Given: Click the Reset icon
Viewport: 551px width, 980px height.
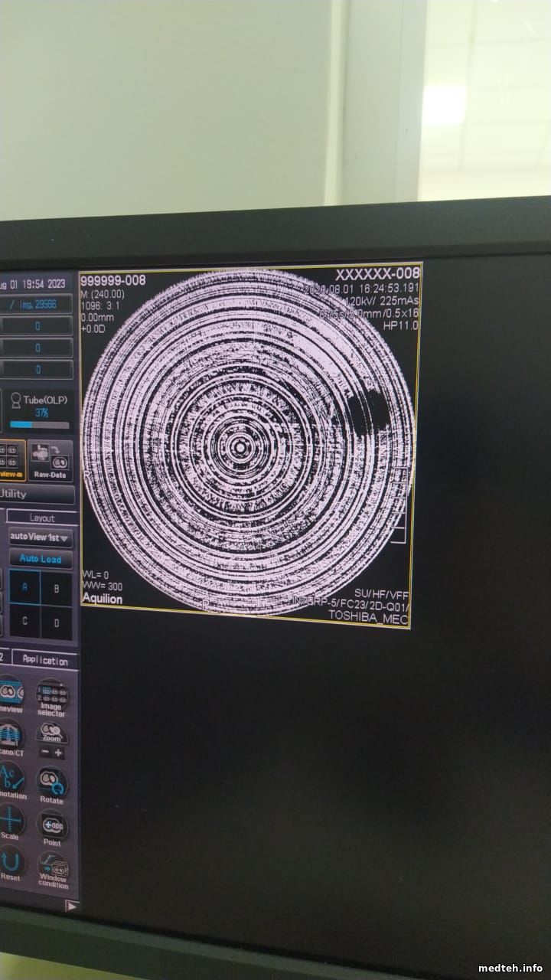Looking at the screenshot, I should tap(10, 866).
